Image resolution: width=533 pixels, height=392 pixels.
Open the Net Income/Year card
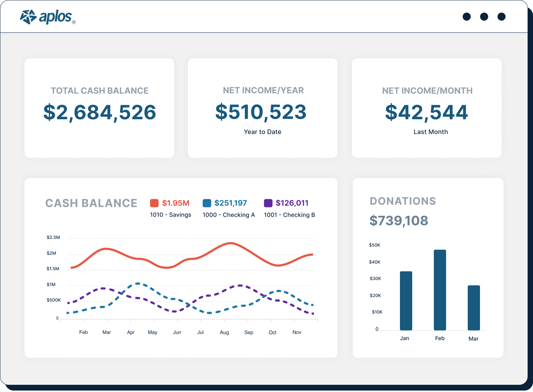click(x=263, y=108)
